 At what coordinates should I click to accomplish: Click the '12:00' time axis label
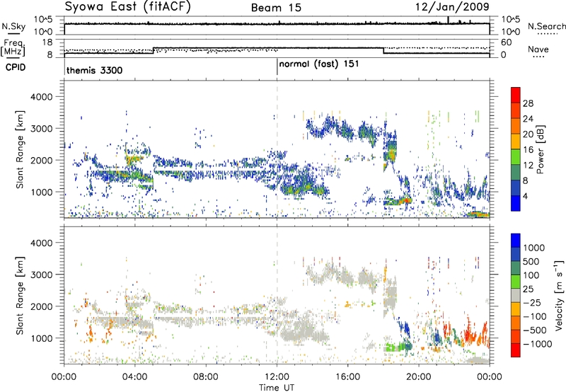[x=277, y=376]
